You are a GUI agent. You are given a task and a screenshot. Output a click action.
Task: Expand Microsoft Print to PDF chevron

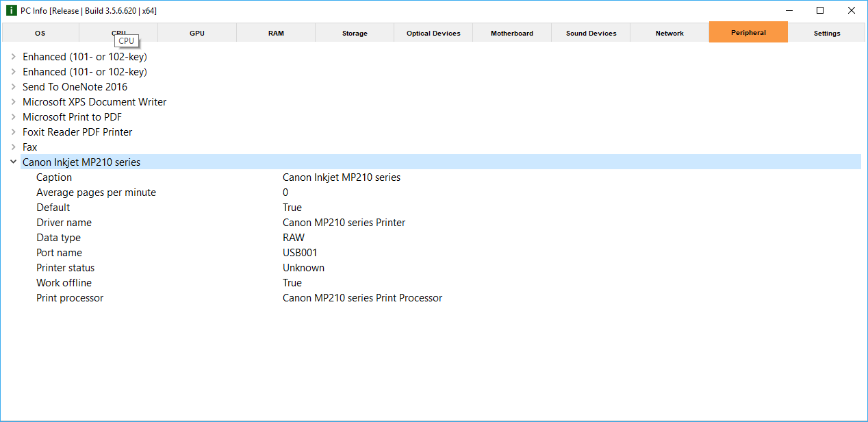pos(14,117)
